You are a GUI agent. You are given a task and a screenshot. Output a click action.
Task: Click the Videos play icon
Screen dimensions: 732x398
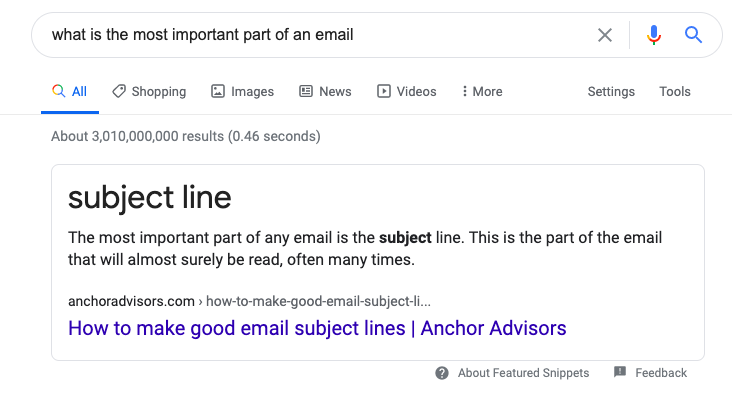coord(383,91)
